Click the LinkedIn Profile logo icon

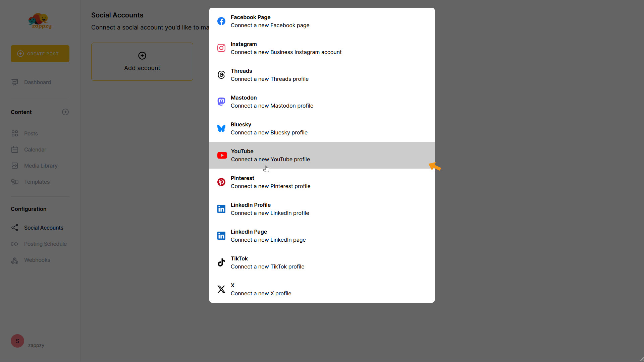tap(221, 209)
